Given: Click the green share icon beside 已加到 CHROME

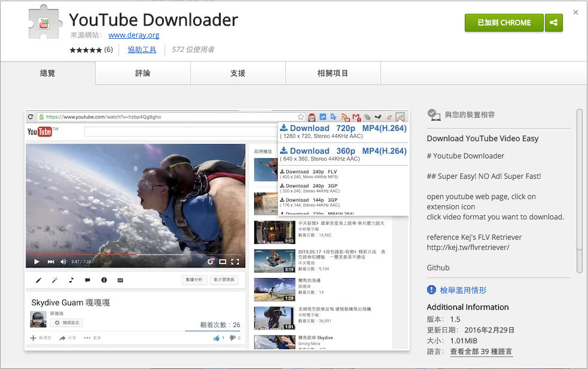Looking at the screenshot, I should [x=553, y=22].
